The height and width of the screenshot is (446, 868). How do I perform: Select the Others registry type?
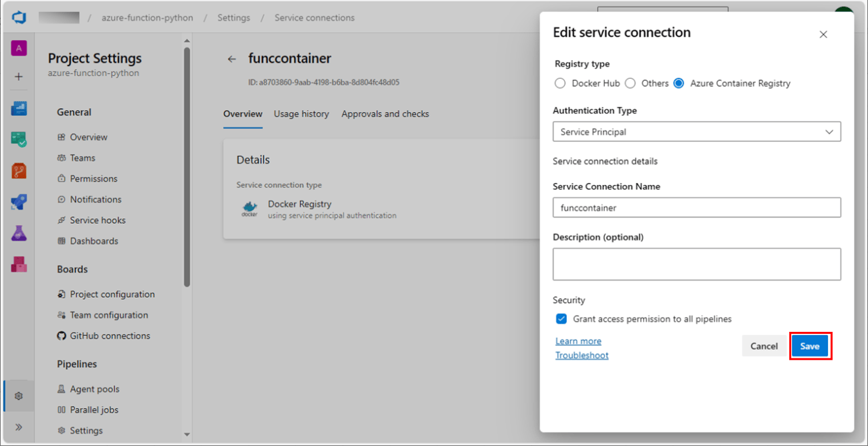click(x=630, y=83)
